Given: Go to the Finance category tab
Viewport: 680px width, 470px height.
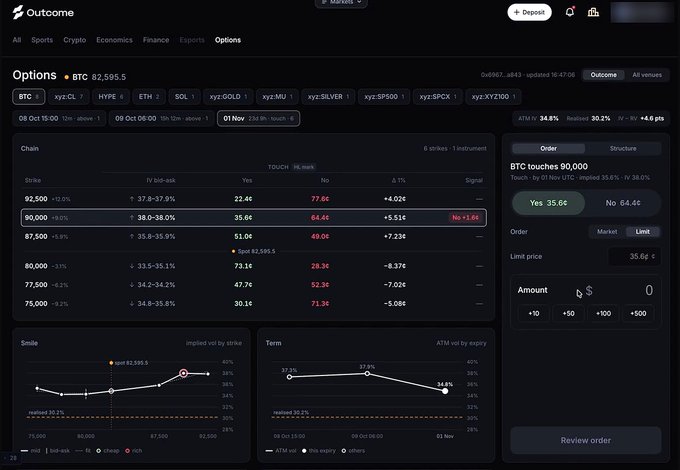Looking at the screenshot, I should tap(156, 40).
